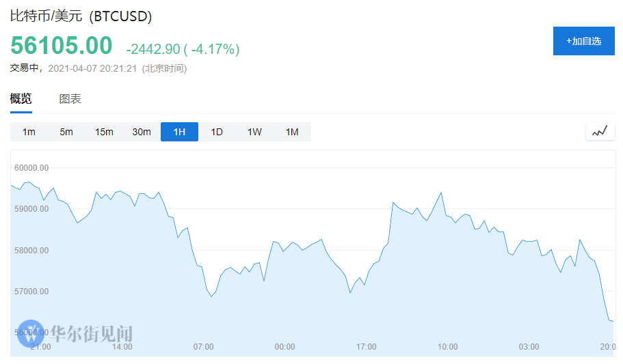The width and height of the screenshot is (623, 364).
Task: Select the 1H timeframe button
Action: pyautogui.click(x=179, y=132)
